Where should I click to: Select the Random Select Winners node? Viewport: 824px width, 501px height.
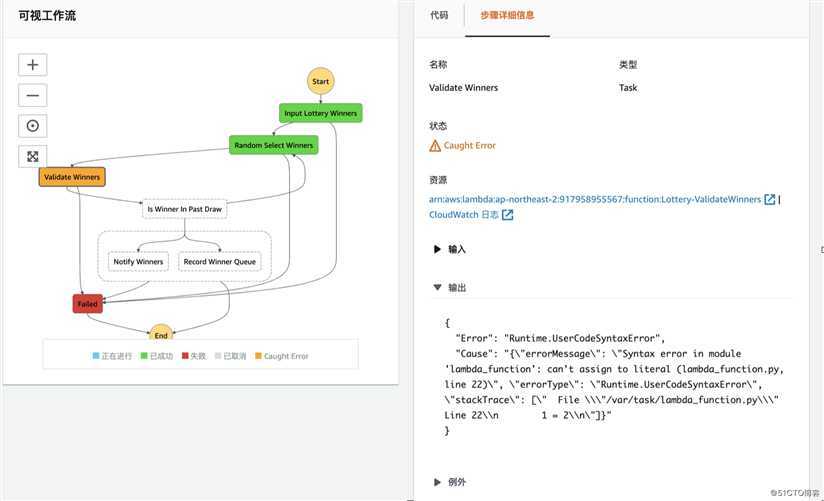pos(273,145)
